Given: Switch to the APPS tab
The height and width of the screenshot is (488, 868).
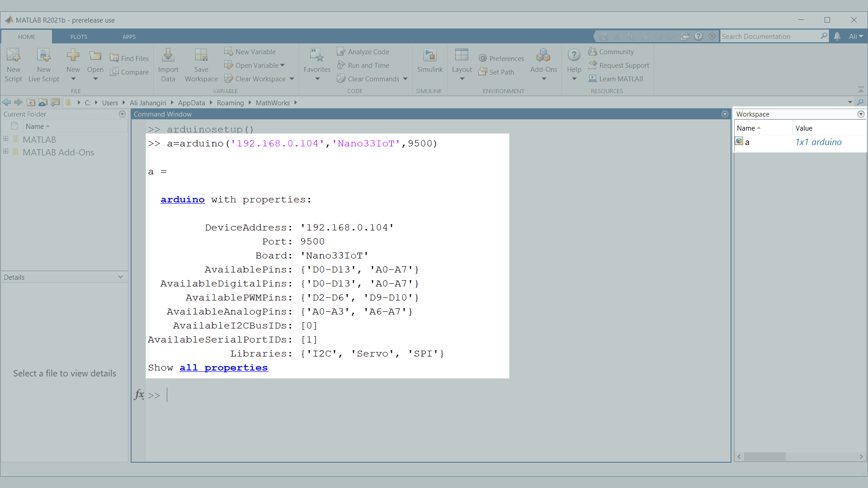Looking at the screenshot, I should 129,37.
